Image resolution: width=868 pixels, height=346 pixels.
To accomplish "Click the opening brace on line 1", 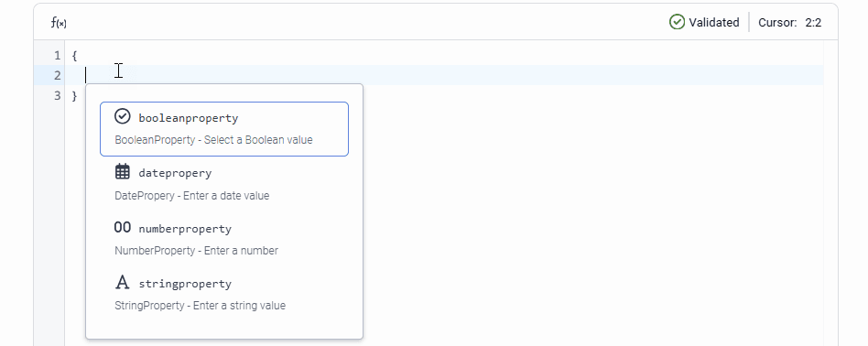I will pyautogui.click(x=75, y=55).
